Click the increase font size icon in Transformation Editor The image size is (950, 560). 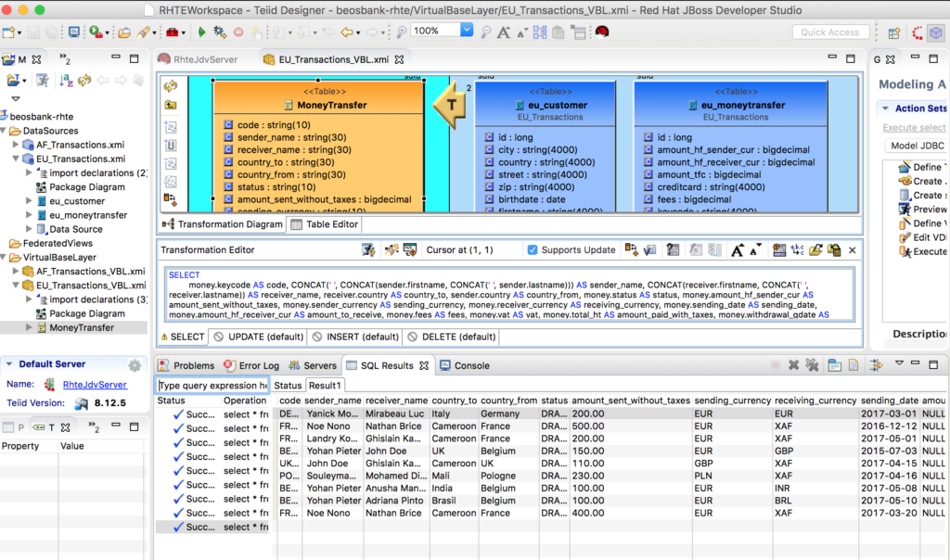[x=737, y=250]
